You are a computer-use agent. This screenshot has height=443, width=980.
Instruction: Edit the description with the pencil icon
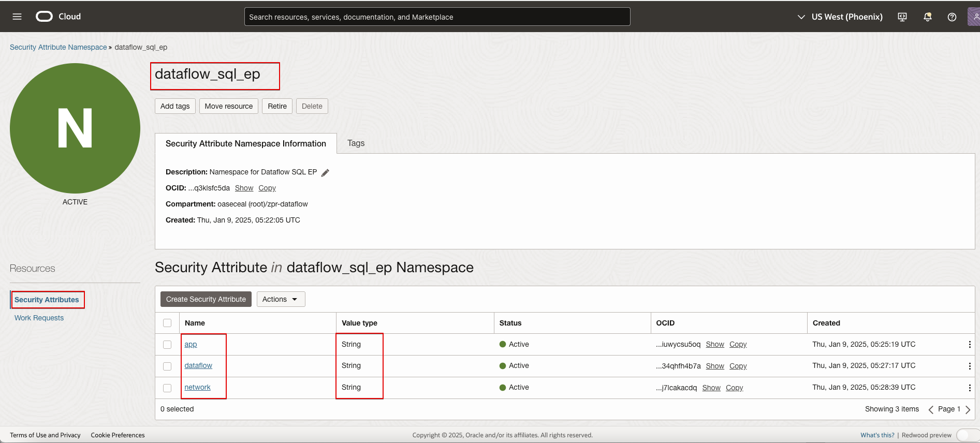(325, 173)
